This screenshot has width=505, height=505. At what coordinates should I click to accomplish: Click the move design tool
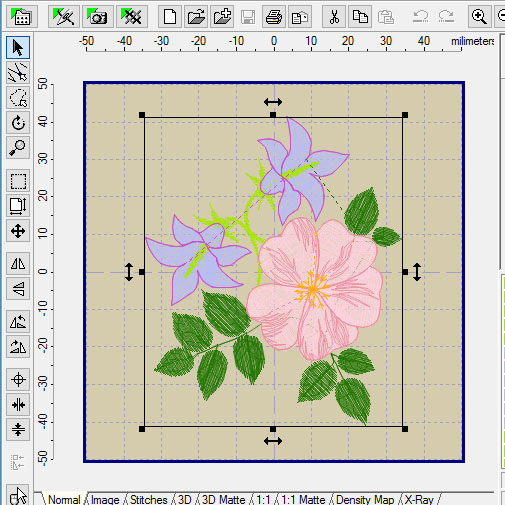pos(18,231)
